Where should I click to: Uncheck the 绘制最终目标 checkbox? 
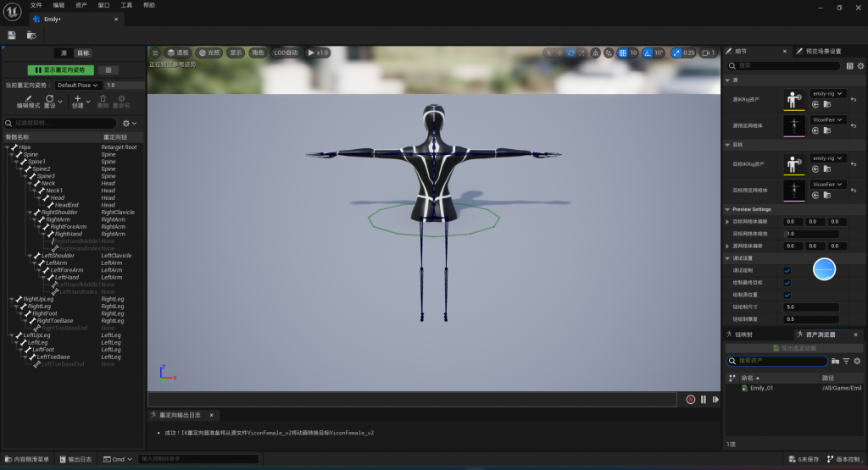[x=787, y=282]
